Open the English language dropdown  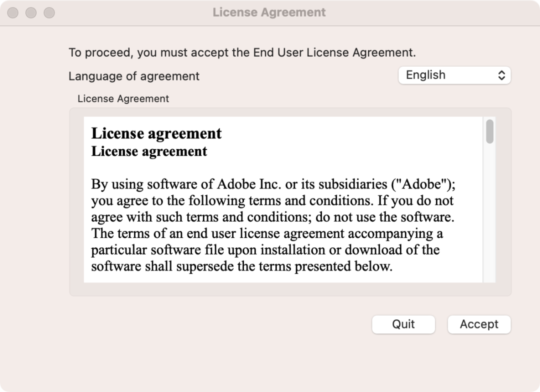pos(454,75)
